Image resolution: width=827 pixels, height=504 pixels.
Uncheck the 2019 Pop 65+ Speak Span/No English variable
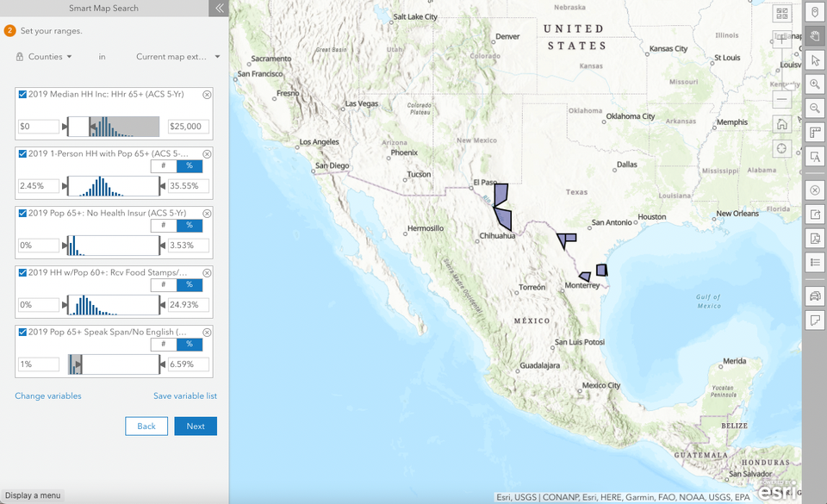click(22, 332)
